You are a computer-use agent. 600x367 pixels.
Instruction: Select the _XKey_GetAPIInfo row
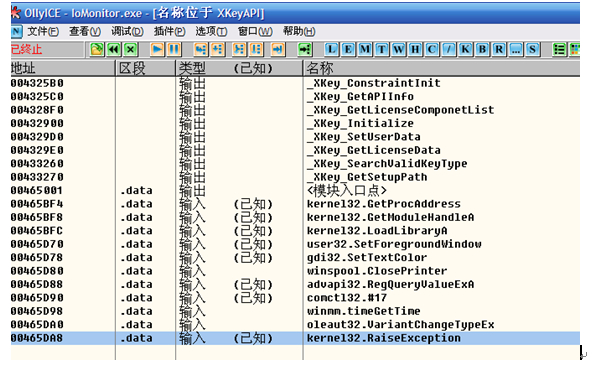tap(295, 96)
